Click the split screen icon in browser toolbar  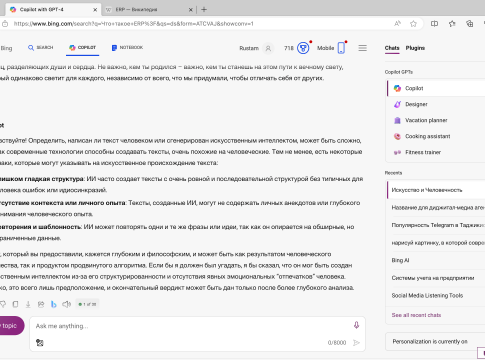point(434,24)
